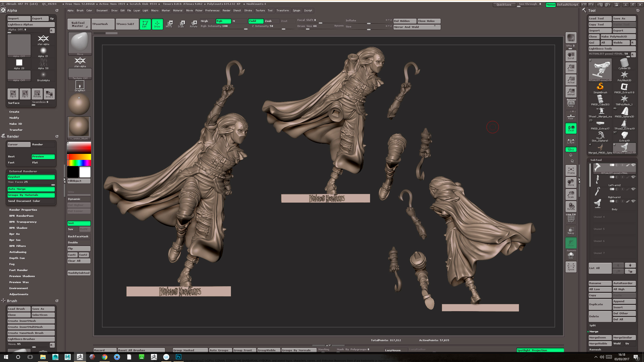Click the Zoom canvas icon
This screenshot has height=362, width=644.
[571, 68]
